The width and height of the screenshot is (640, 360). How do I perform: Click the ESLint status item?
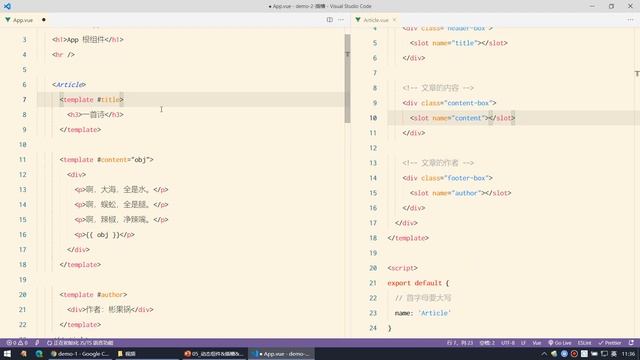click(584, 343)
